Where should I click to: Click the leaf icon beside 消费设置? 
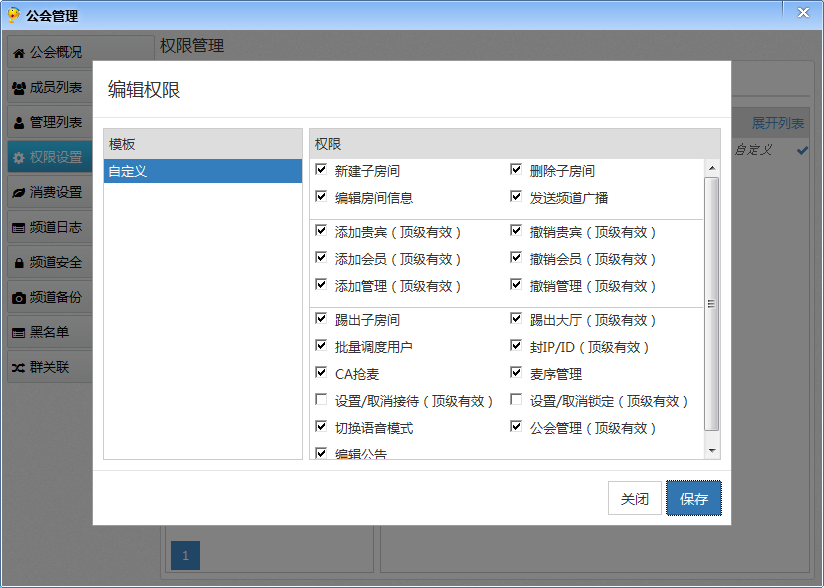tap(19, 193)
